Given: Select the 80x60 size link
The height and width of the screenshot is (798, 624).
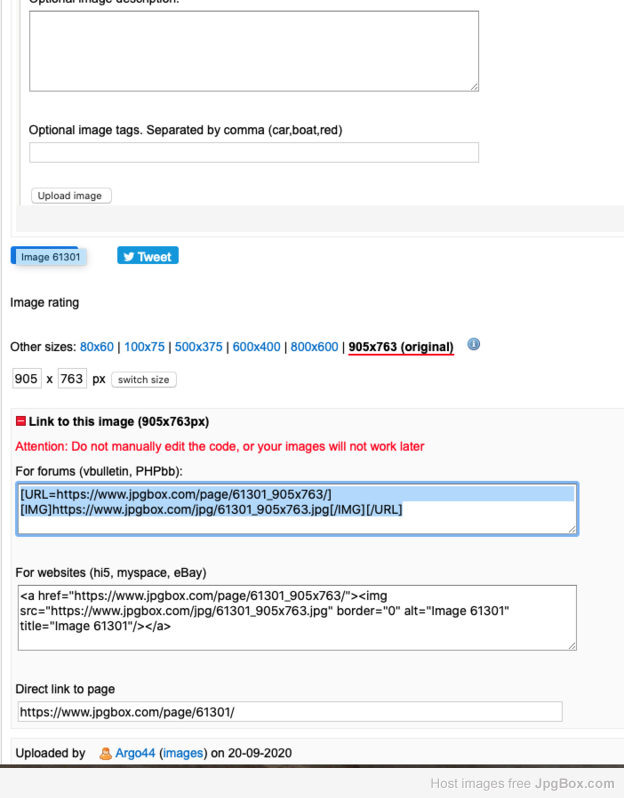Looking at the screenshot, I should pyautogui.click(x=97, y=347).
